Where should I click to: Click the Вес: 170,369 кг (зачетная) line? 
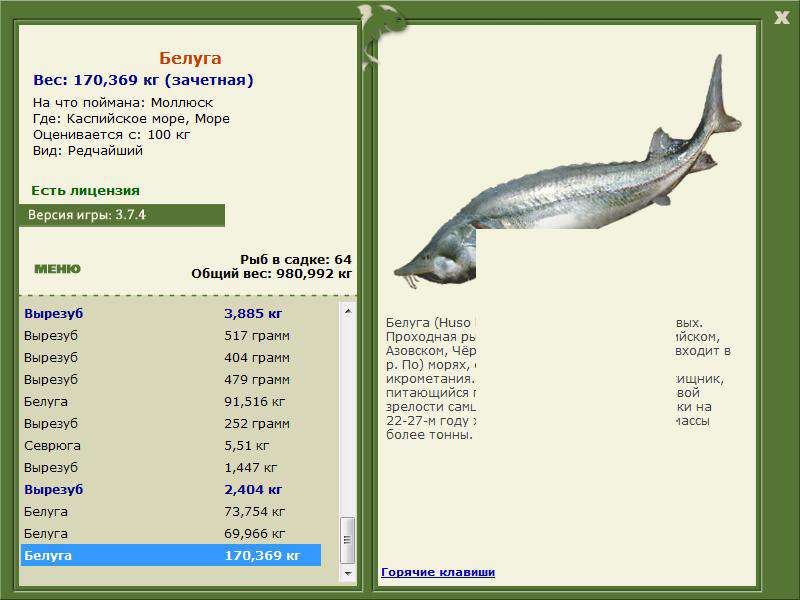point(143,80)
